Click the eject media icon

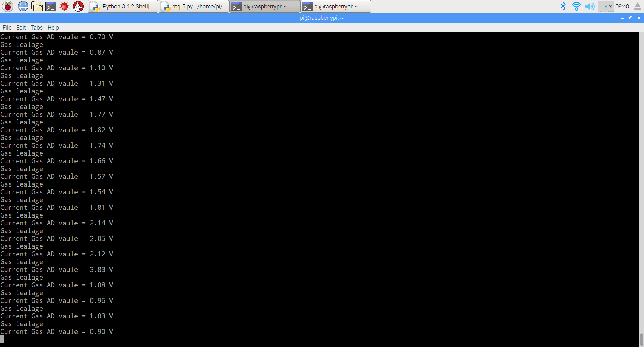[x=638, y=6]
